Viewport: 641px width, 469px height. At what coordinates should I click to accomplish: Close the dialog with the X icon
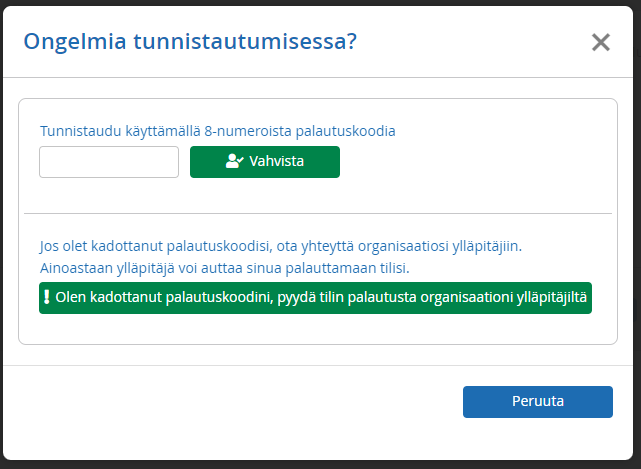(x=601, y=42)
